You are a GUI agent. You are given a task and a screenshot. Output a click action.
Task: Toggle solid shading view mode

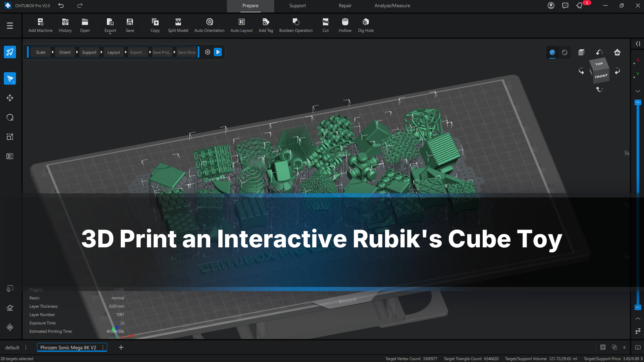(552, 52)
